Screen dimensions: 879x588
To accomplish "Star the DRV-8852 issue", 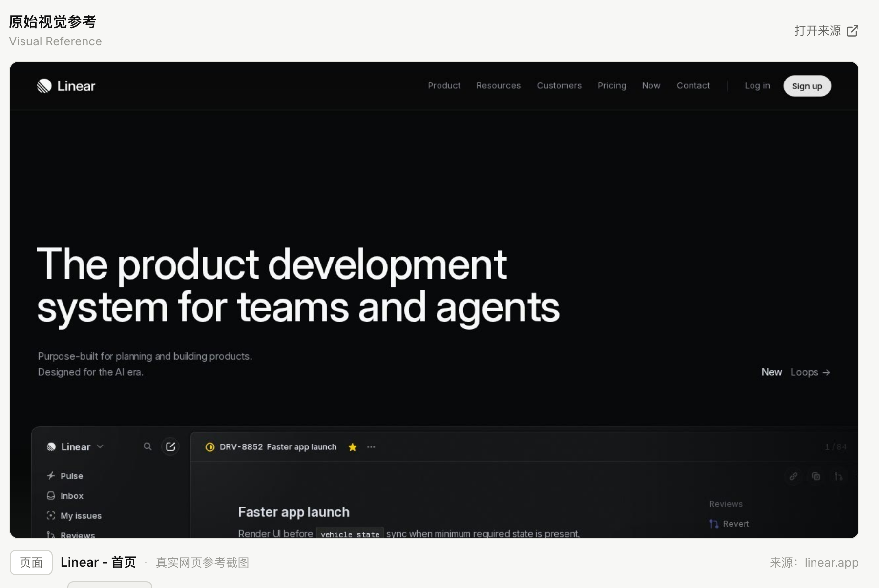I will click(x=353, y=447).
